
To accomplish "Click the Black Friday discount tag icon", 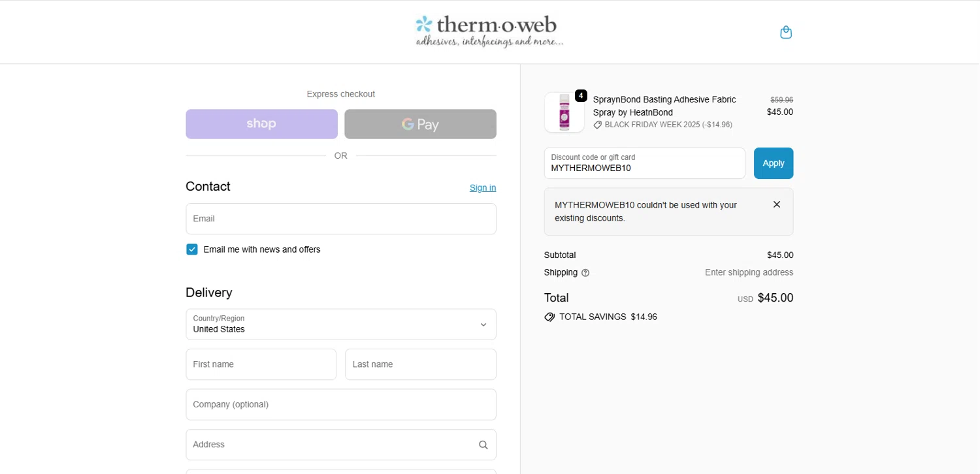I will (x=597, y=125).
